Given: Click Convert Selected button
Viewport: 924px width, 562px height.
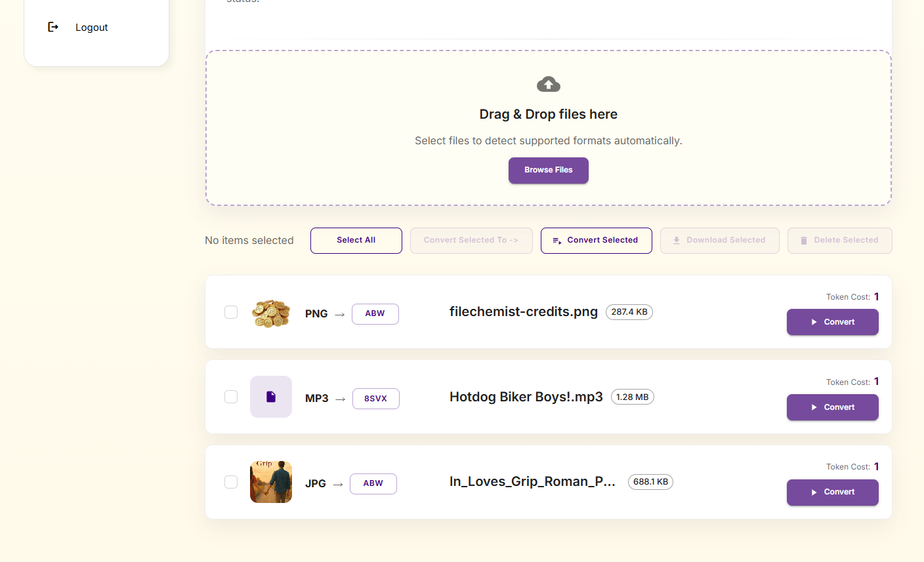Looking at the screenshot, I should [x=596, y=241].
